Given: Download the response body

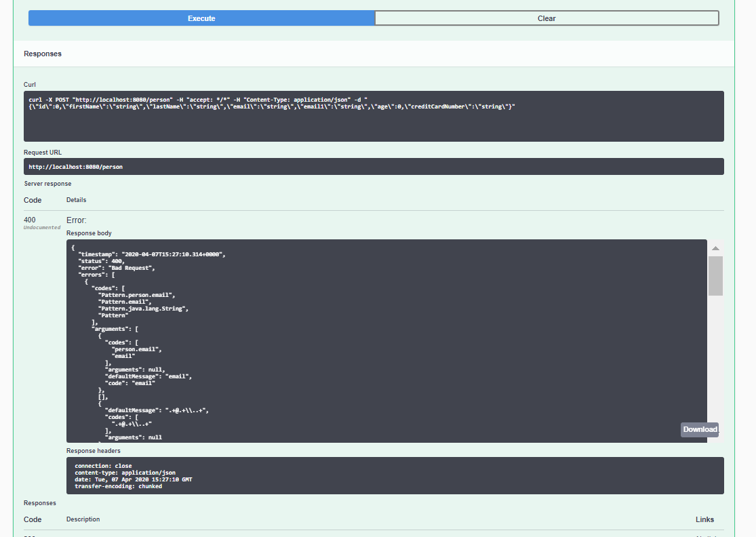Looking at the screenshot, I should (699, 429).
